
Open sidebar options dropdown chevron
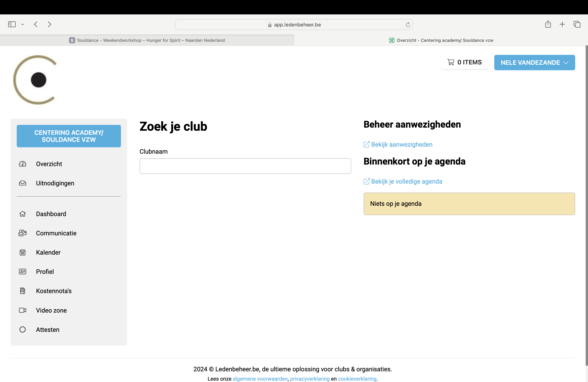[23, 24]
